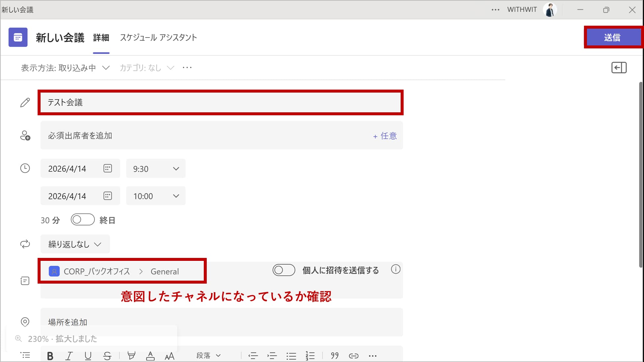Toggle the 終日 all-day switch
Image resolution: width=644 pixels, height=362 pixels.
click(x=82, y=220)
